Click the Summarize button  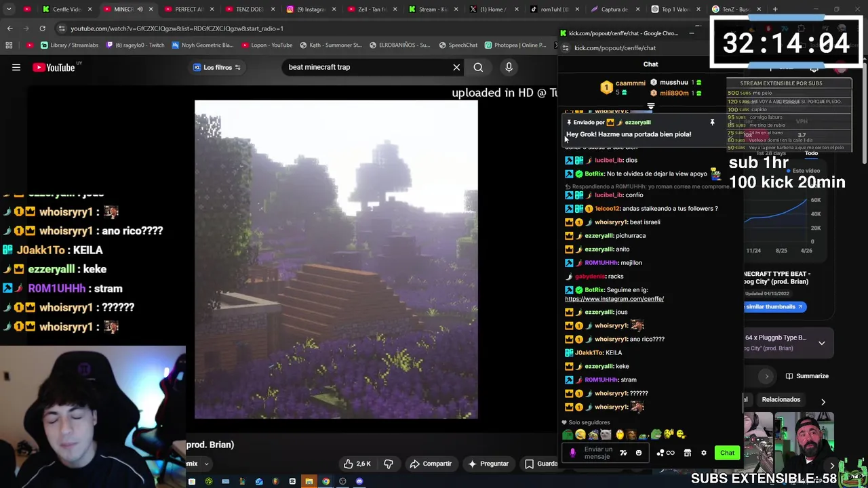pyautogui.click(x=806, y=376)
